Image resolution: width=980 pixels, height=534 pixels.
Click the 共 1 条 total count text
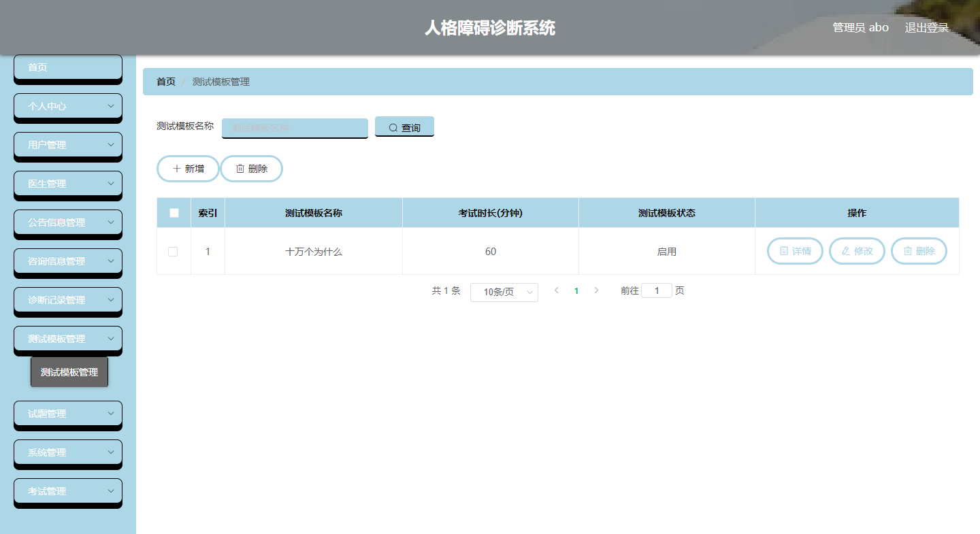point(446,290)
